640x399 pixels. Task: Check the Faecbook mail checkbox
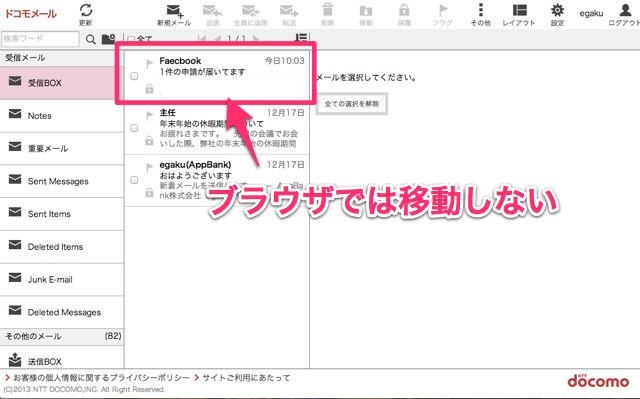pyautogui.click(x=134, y=76)
